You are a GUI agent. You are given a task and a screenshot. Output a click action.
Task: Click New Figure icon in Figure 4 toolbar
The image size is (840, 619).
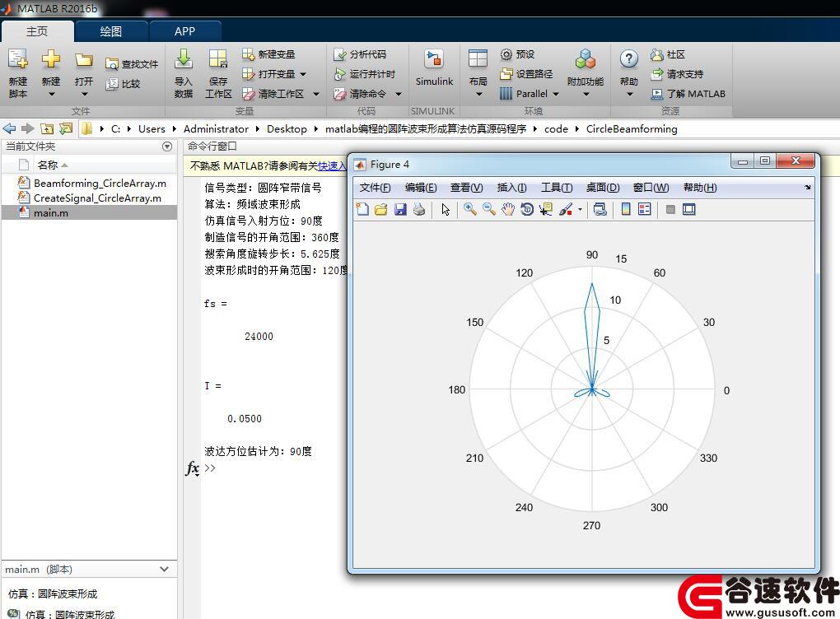tap(362, 209)
